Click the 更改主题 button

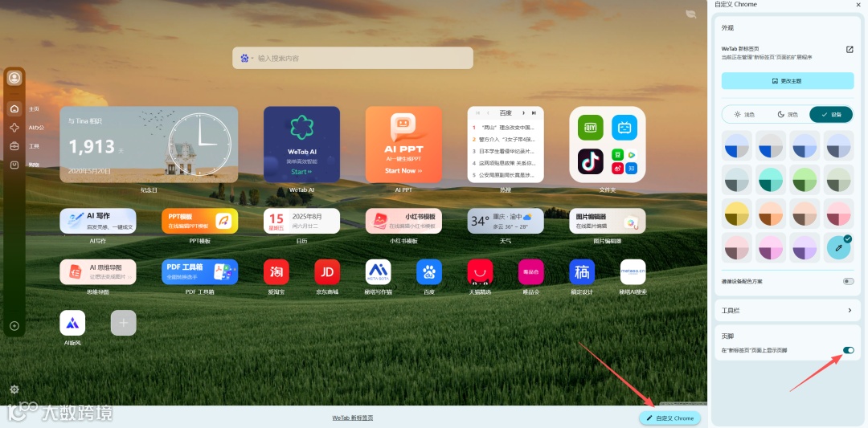(787, 81)
